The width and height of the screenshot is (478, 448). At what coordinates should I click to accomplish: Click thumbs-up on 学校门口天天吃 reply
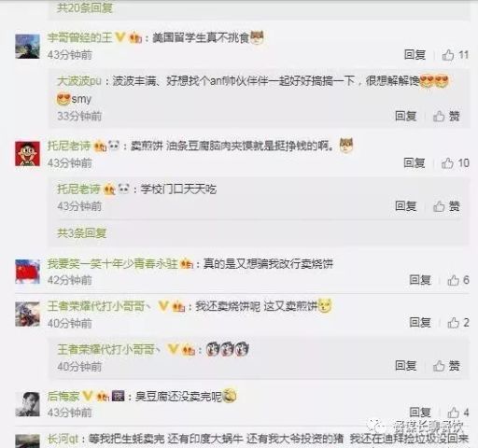point(446,206)
